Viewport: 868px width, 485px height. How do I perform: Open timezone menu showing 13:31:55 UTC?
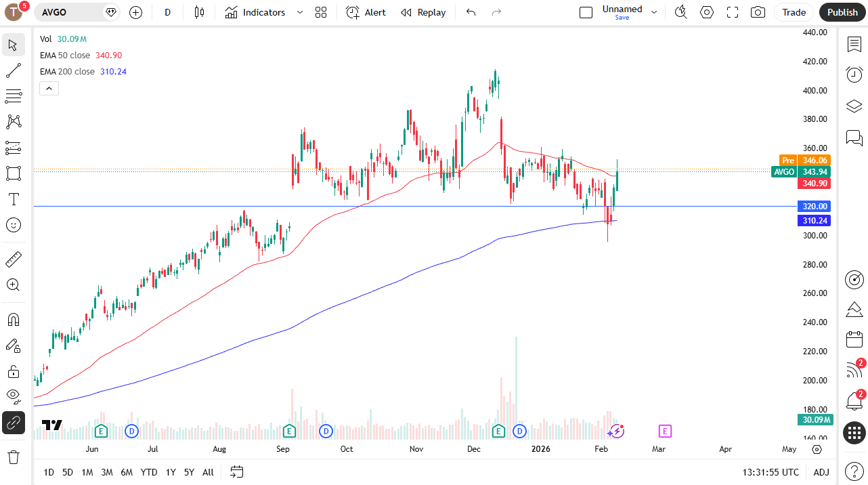point(771,472)
